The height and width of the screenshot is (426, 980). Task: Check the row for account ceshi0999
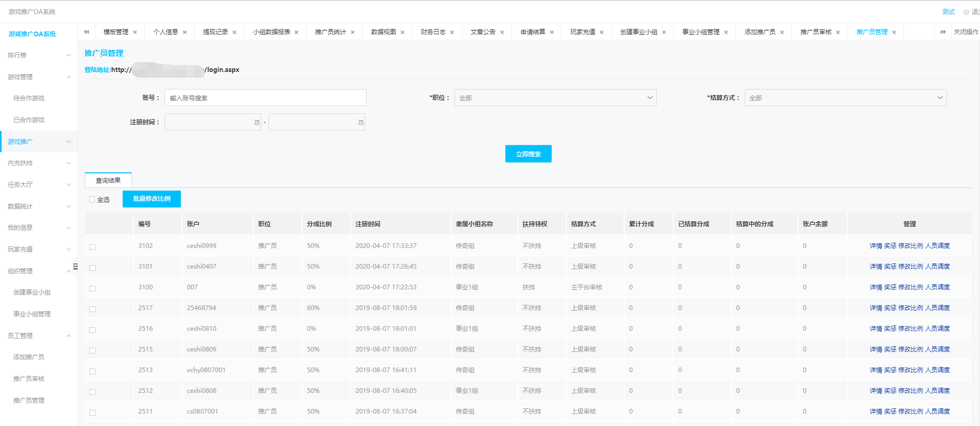93,247
